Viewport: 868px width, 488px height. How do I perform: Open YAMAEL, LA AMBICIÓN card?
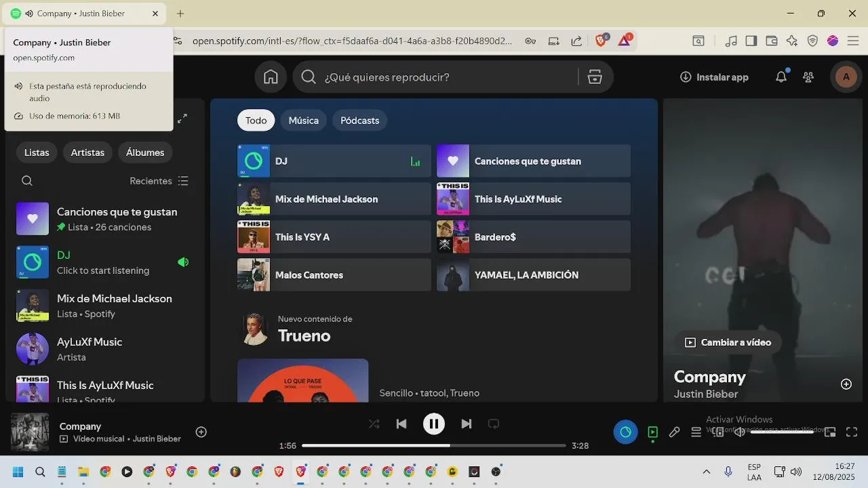[x=534, y=275]
